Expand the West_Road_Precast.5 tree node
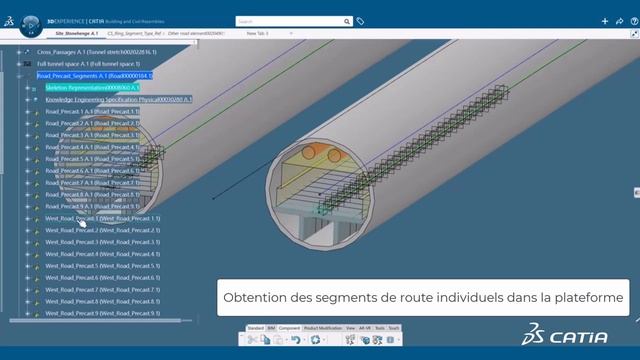The width and height of the screenshot is (640, 360). (27, 266)
